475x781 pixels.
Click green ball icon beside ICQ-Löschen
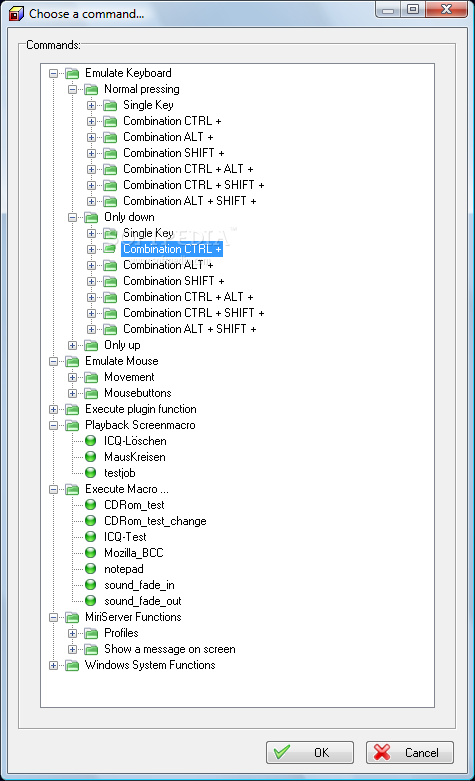click(x=91, y=441)
